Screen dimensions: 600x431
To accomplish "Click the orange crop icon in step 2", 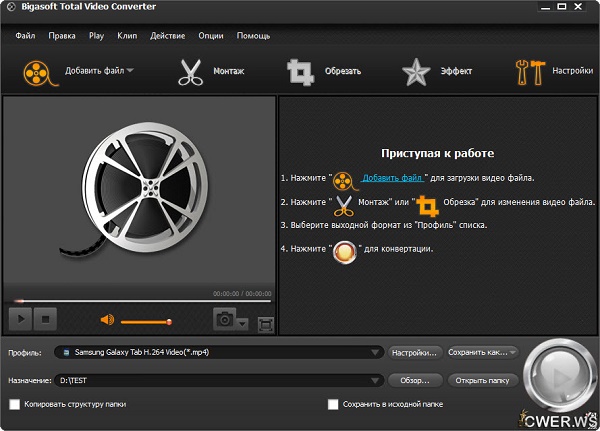I will point(427,206).
